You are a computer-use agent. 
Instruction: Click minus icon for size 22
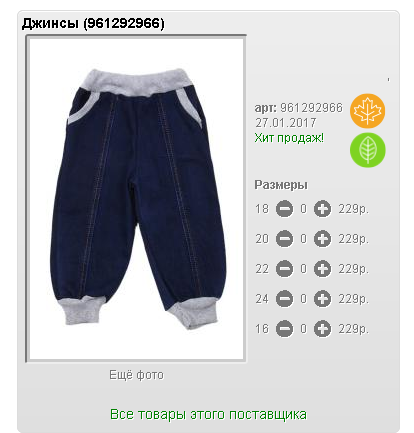pos(284,269)
